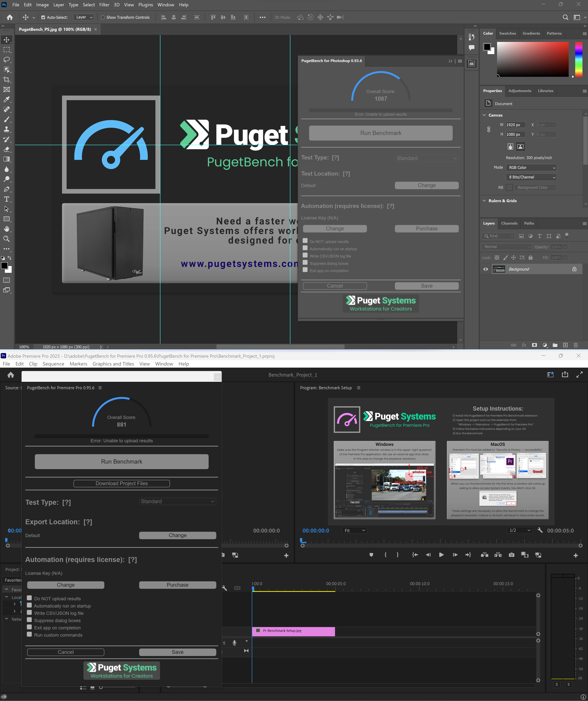Select the Lasso tool in Photoshop

(x=7, y=60)
